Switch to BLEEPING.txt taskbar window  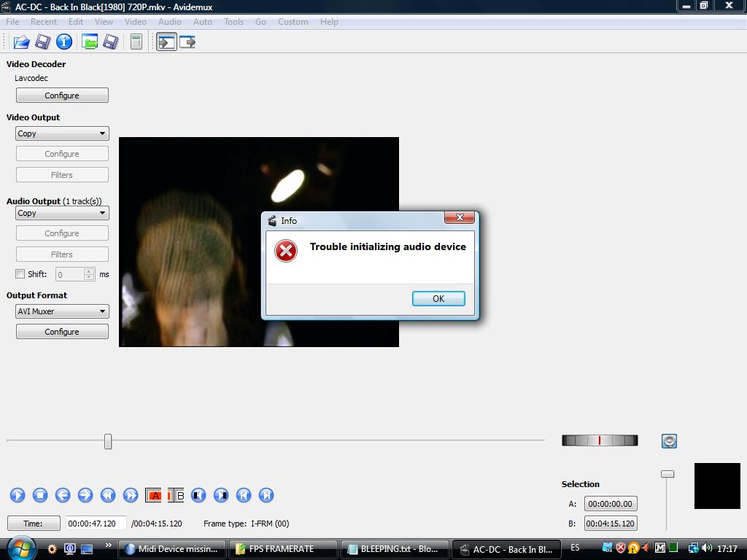(x=395, y=549)
